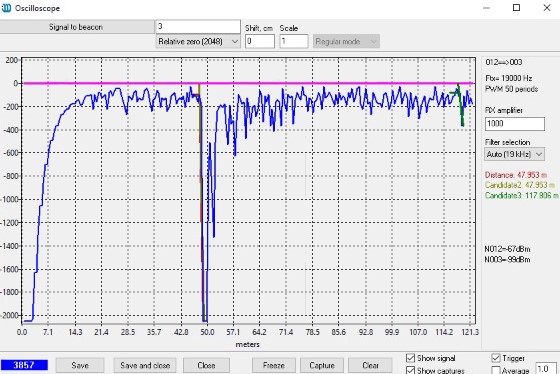Maximize the Oscilloscope window
The width and height of the screenshot is (560, 374).
pyautogui.click(x=516, y=8)
